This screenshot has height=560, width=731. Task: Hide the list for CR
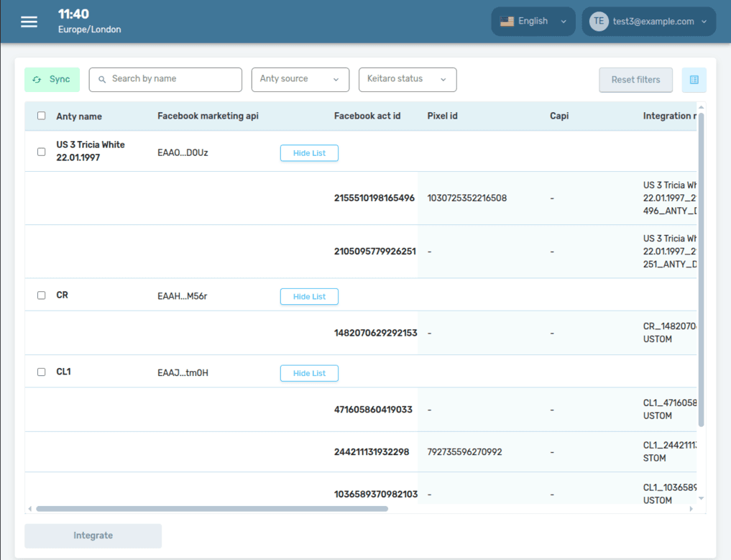[x=309, y=297]
